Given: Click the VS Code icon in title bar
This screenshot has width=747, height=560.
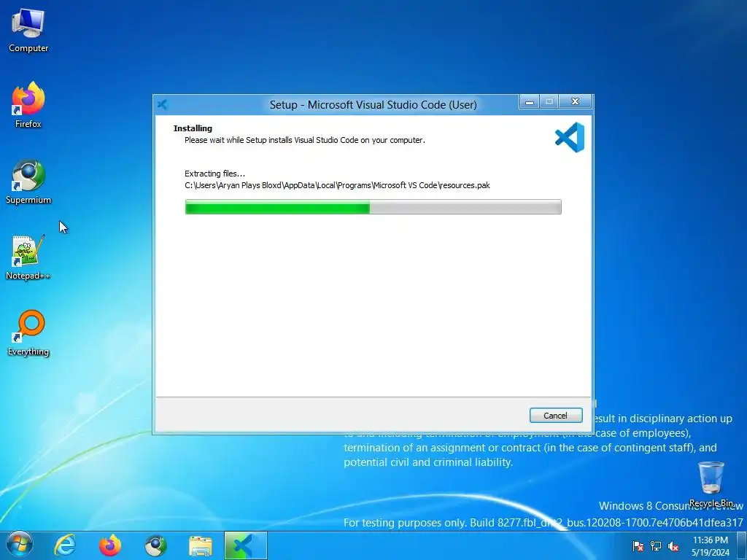Looking at the screenshot, I should (163, 104).
